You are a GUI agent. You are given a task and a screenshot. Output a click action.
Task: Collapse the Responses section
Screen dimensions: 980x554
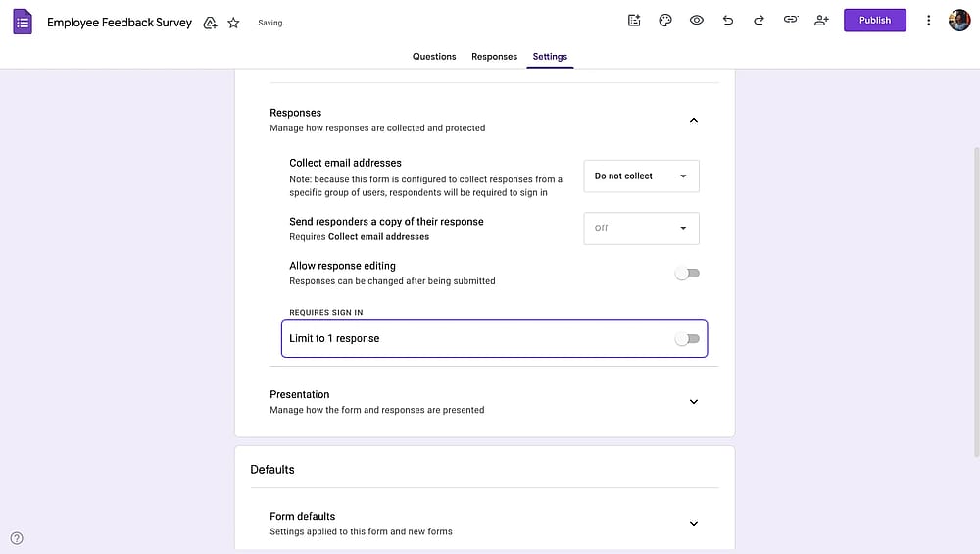click(x=693, y=120)
